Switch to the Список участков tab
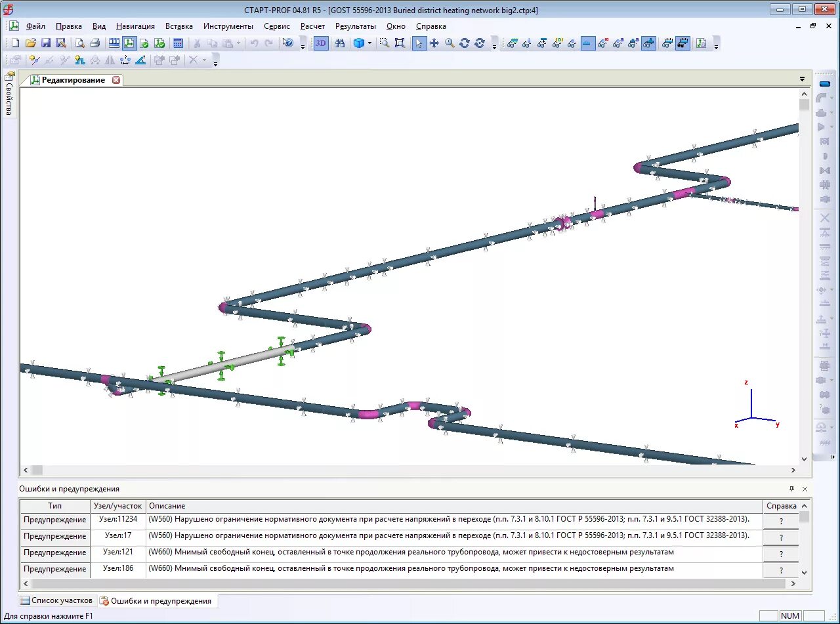 point(56,600)
